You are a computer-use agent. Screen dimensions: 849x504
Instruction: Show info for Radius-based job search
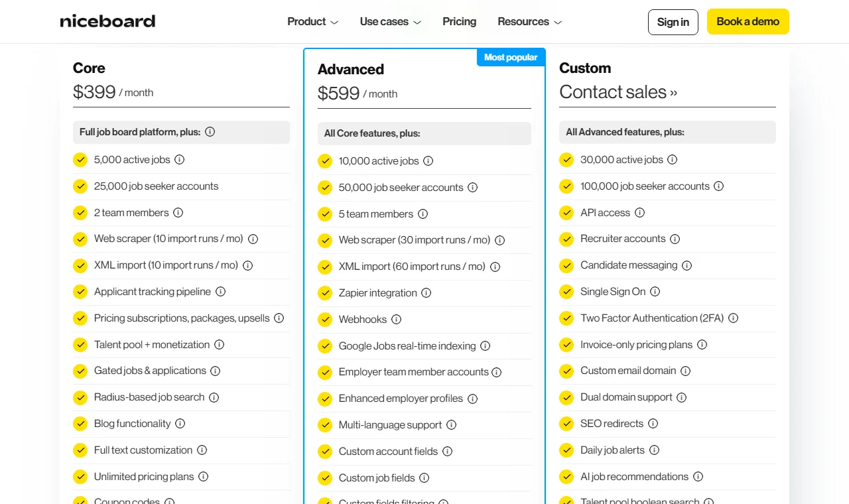[214, 397]
